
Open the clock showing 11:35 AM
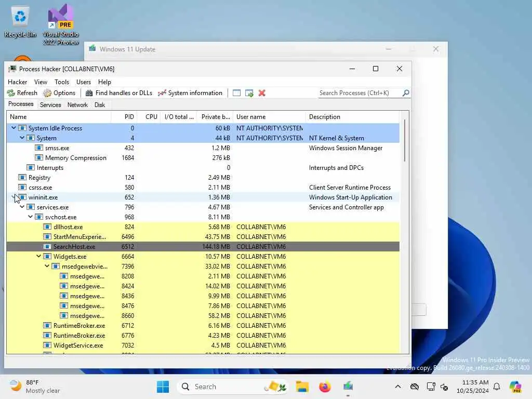tap(473, 387)
